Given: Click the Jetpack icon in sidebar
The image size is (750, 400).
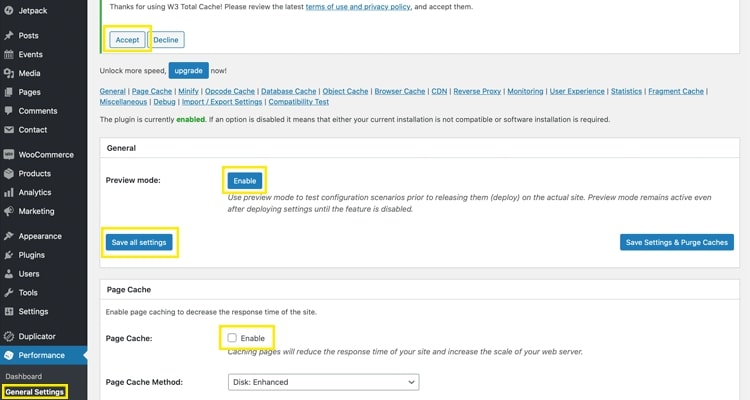Looking at the screenshot, I should coord(9,11).
